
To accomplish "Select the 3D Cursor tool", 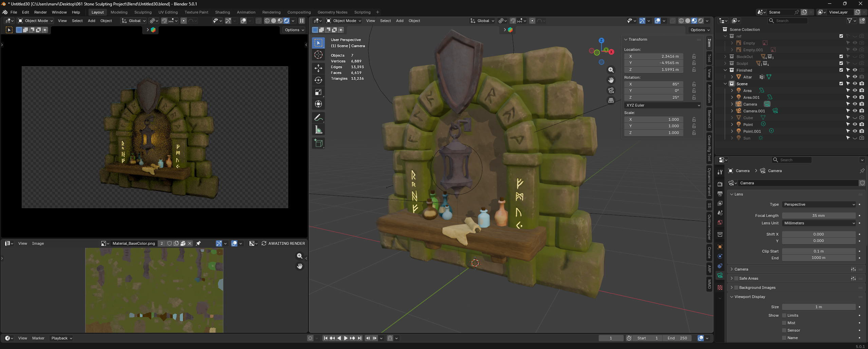I will [318, 55].
